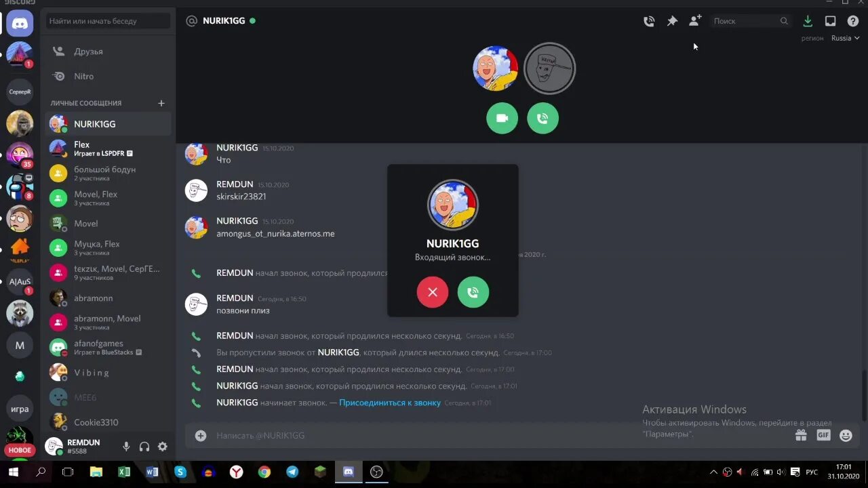868x488 pixels.
Task: Open the Cookie3310 direct message
Action: click(x=108, y=422)
